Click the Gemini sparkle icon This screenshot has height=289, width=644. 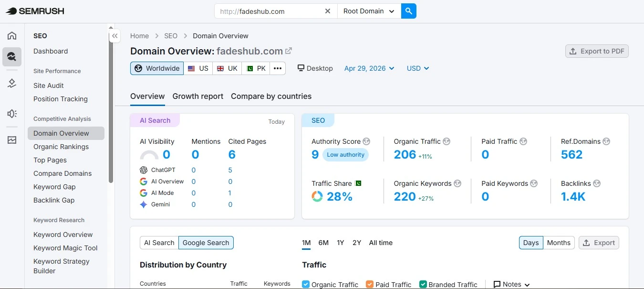(144, 204)
